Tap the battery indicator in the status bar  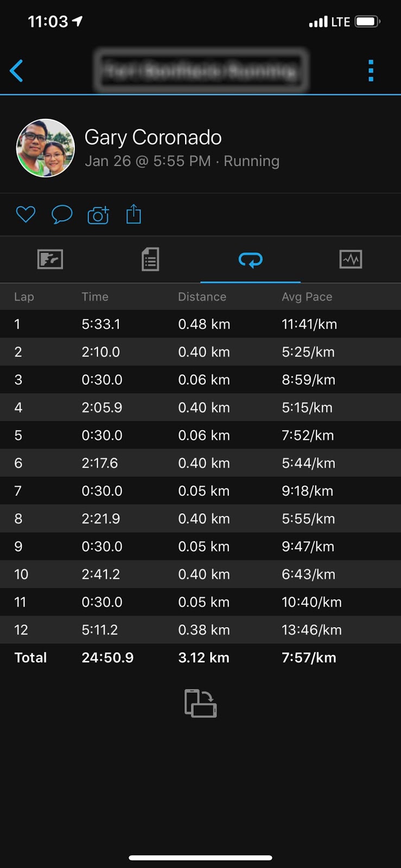click(x=366, y=21)
